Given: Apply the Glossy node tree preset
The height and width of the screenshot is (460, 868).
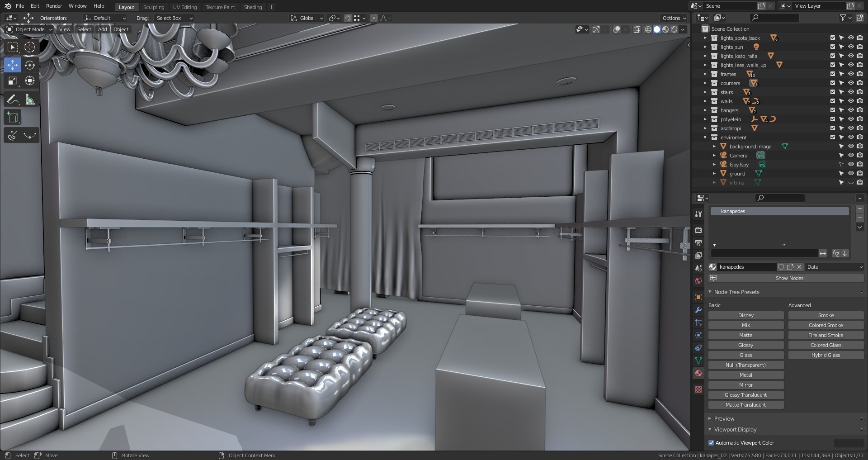Looking at the screenshot, I should (745, 345).
